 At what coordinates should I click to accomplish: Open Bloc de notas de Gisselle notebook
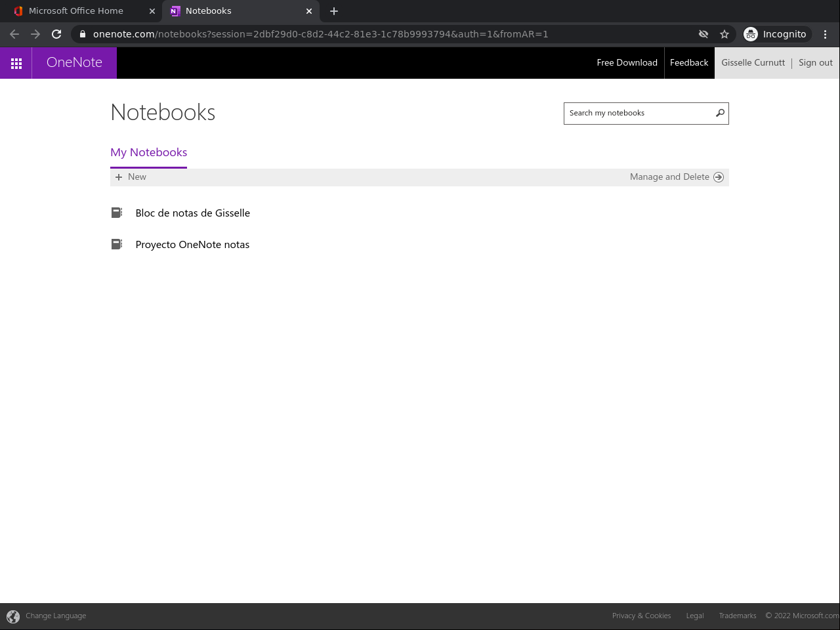tap(193, 213)
